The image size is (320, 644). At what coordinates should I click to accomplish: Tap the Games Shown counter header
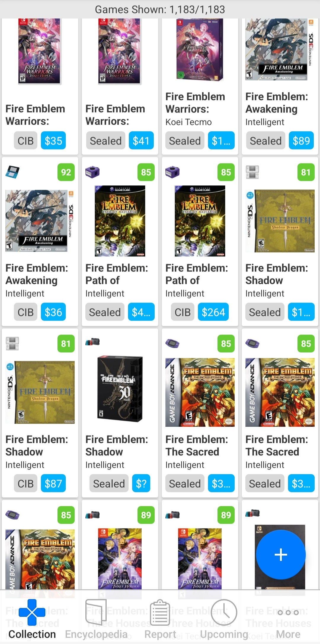(160, 9)
